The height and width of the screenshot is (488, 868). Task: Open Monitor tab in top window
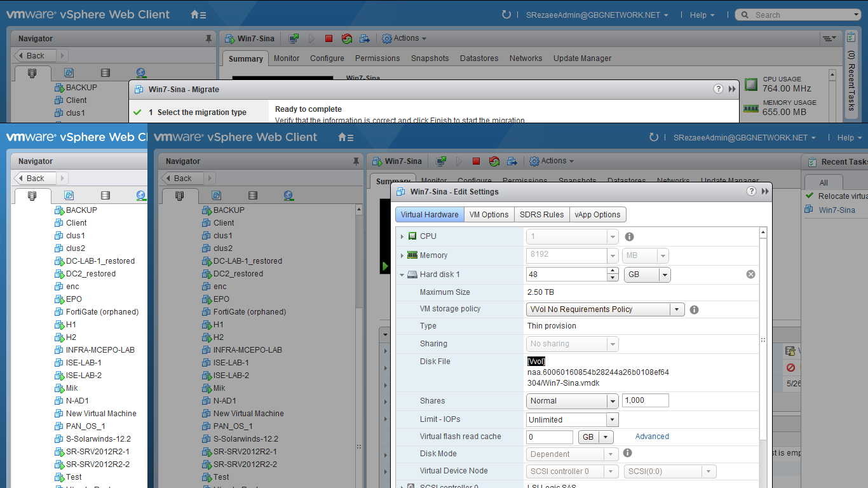coord(287,58)
